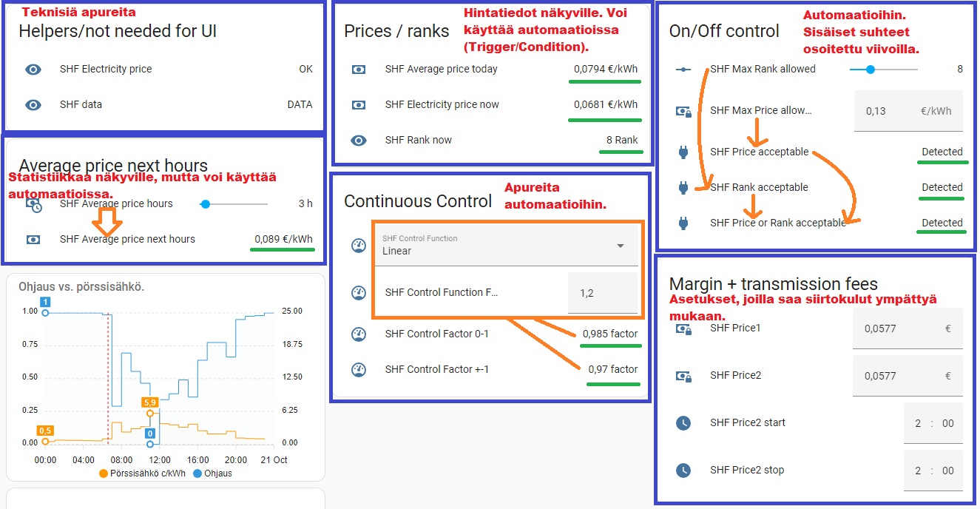Click the Linear dropdown arrow

click(x=621, y=246)
